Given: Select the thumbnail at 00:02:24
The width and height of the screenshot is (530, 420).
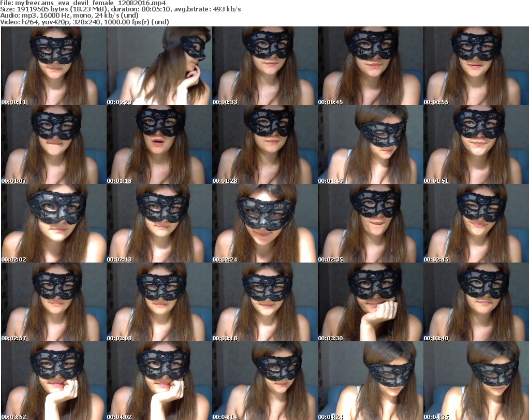Looking at the screenshot, I should 264,224.
